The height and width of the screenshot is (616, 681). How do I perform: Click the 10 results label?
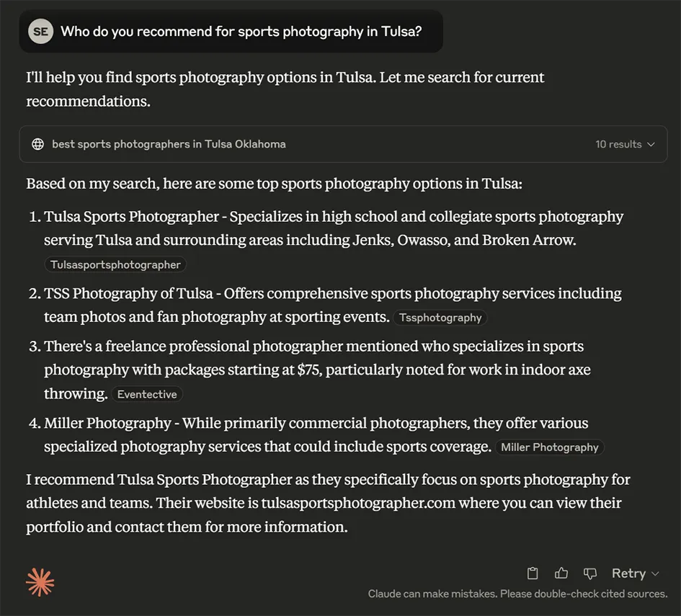[x=618, y=144]
